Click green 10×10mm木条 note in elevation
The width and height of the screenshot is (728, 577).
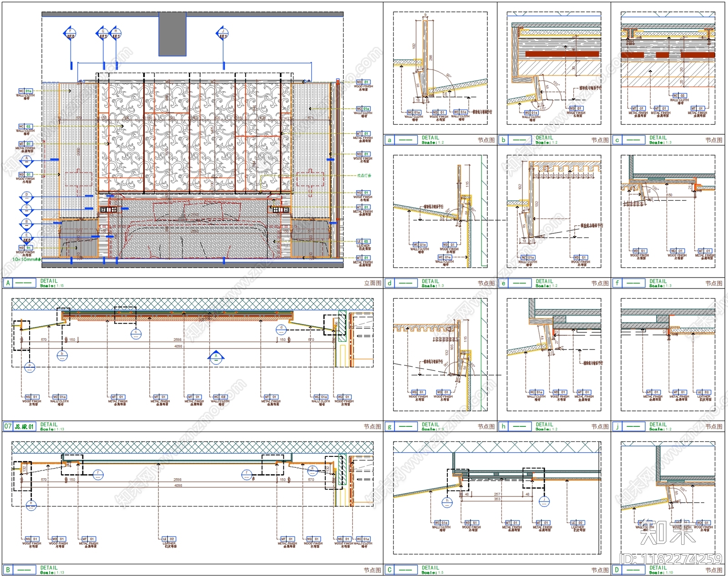pyautogui.click(x=26, y=259)
